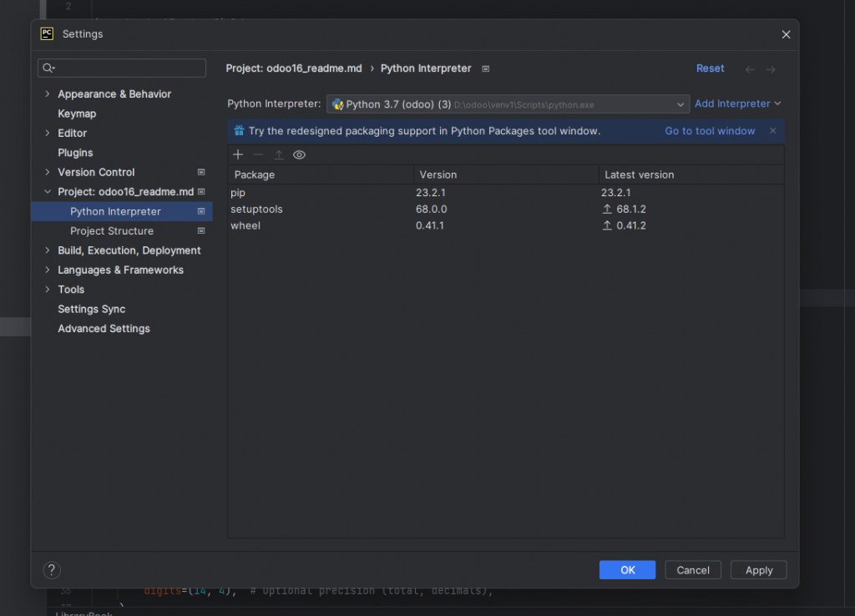Click the install package plus icon
The image size is (855, 616).
click(238, 154)
